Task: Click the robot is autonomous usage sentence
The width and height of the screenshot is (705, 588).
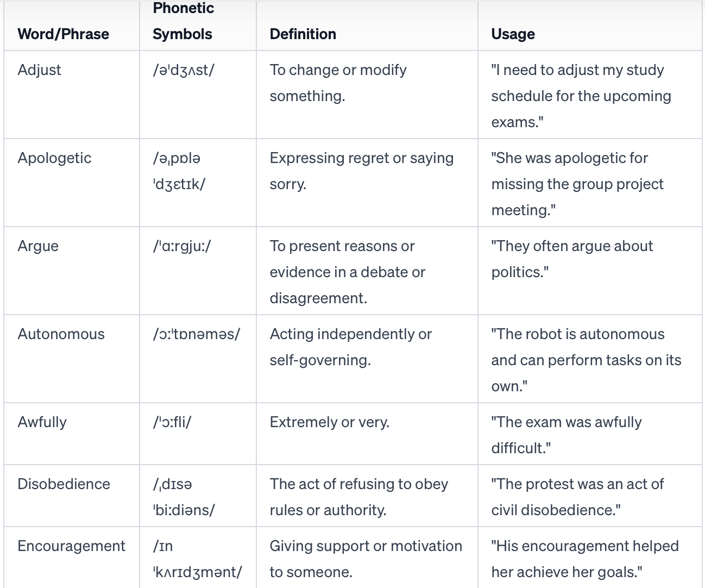Action: tap(586, 360)
